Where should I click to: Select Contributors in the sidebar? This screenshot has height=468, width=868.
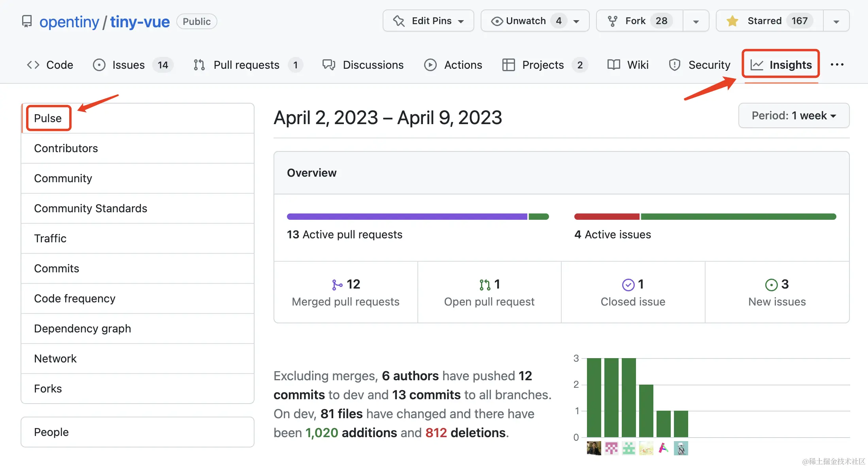[x=138, y=148]
